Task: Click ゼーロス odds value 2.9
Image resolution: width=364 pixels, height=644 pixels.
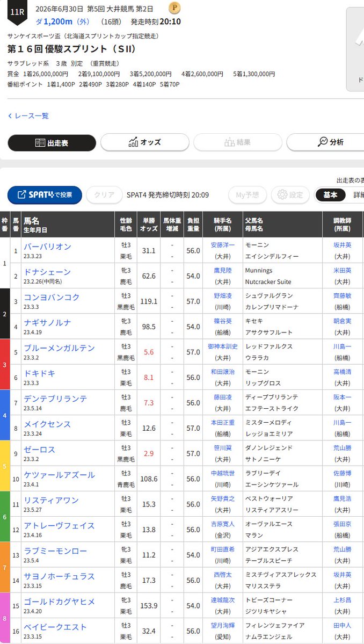Action: (x=149, y=454)
